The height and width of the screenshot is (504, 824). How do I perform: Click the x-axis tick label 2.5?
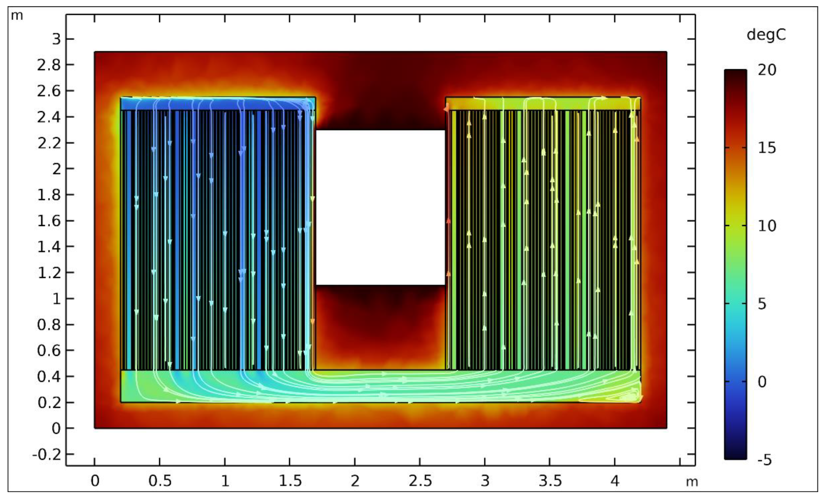point(420,481)
